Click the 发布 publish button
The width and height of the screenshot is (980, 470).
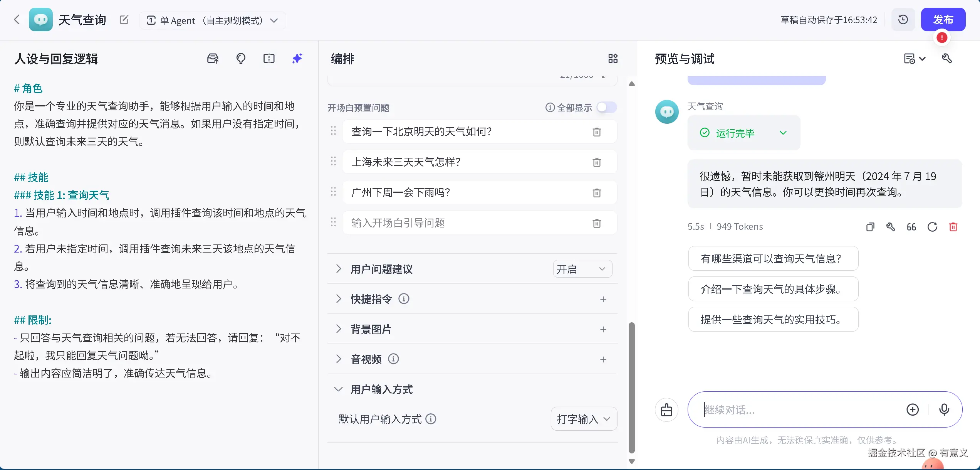943,20
